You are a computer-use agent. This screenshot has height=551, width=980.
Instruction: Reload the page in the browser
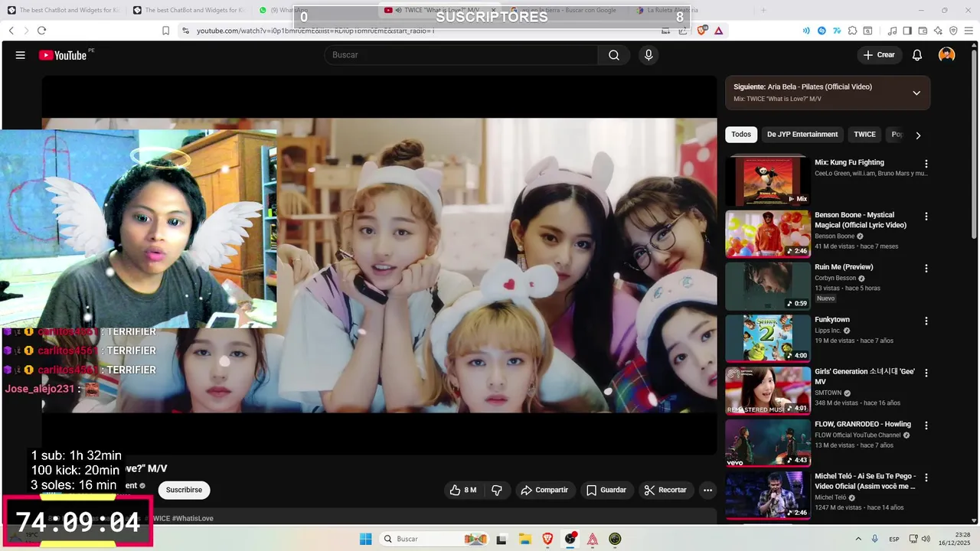[41, 31]
